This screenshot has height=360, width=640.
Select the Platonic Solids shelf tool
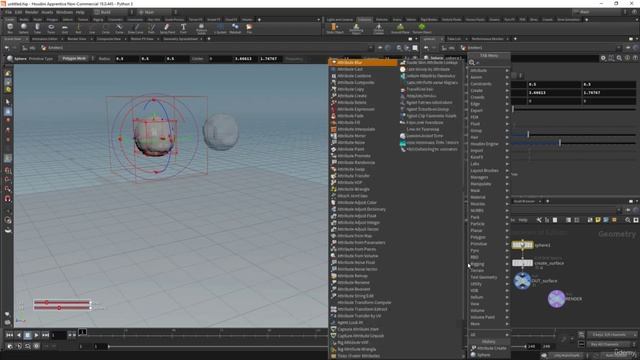point(201,28)
